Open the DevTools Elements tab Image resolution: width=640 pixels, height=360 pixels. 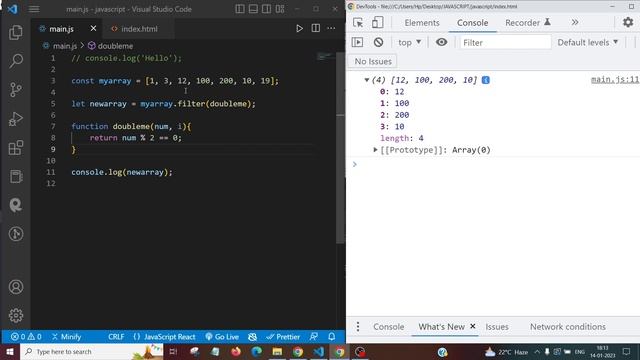pos(422,23)
